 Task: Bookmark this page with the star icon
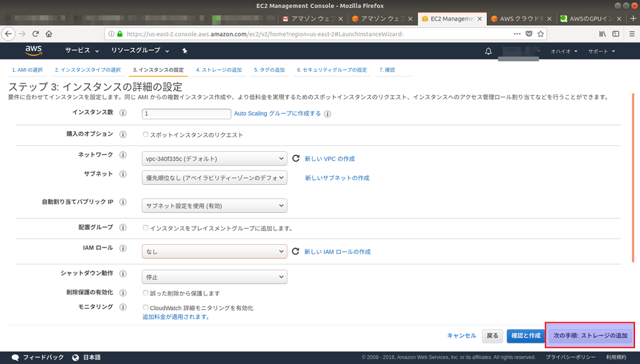(x=541, y=34)
